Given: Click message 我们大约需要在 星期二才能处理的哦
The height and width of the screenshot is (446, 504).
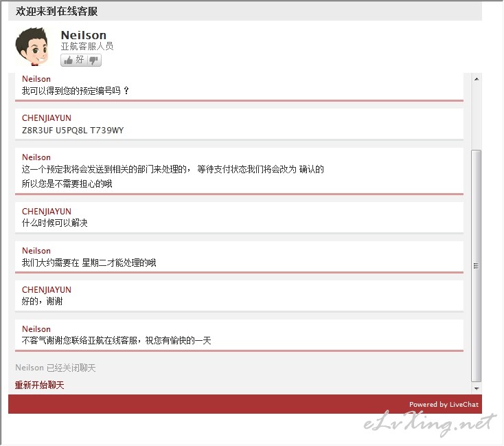Looking at the screenshot, I should [x=89, y=263].
